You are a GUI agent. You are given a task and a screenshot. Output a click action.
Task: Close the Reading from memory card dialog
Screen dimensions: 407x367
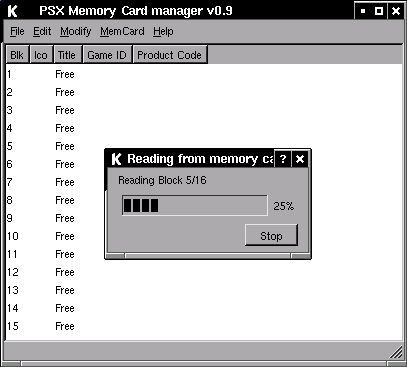pos(300,159)
